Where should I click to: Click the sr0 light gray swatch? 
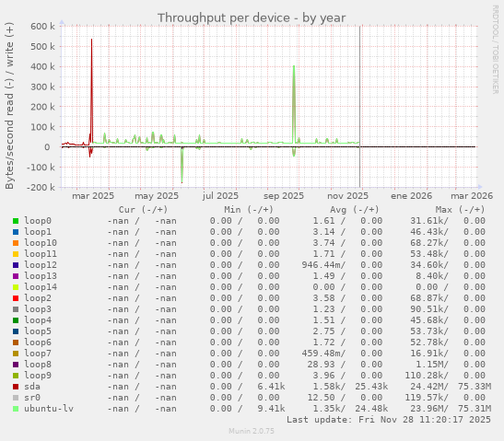[x=16, y=398]
